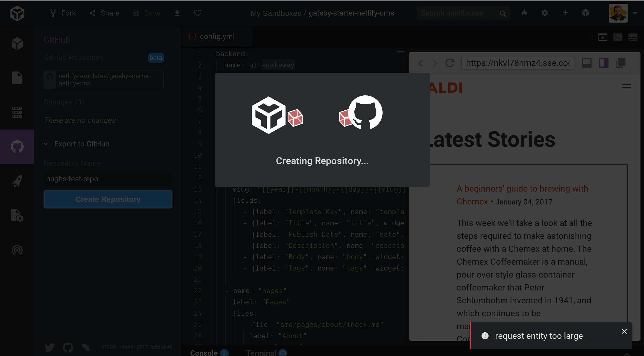
Task: Open the hamburger menu in preview page
Action: point(627,87)
